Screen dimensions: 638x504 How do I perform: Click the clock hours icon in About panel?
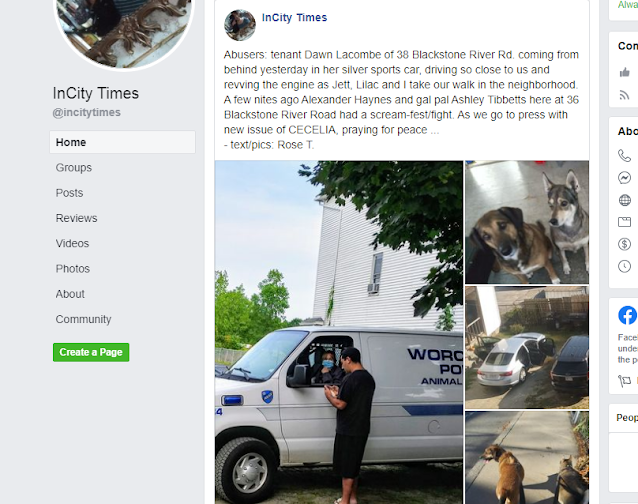coord(625,266)
